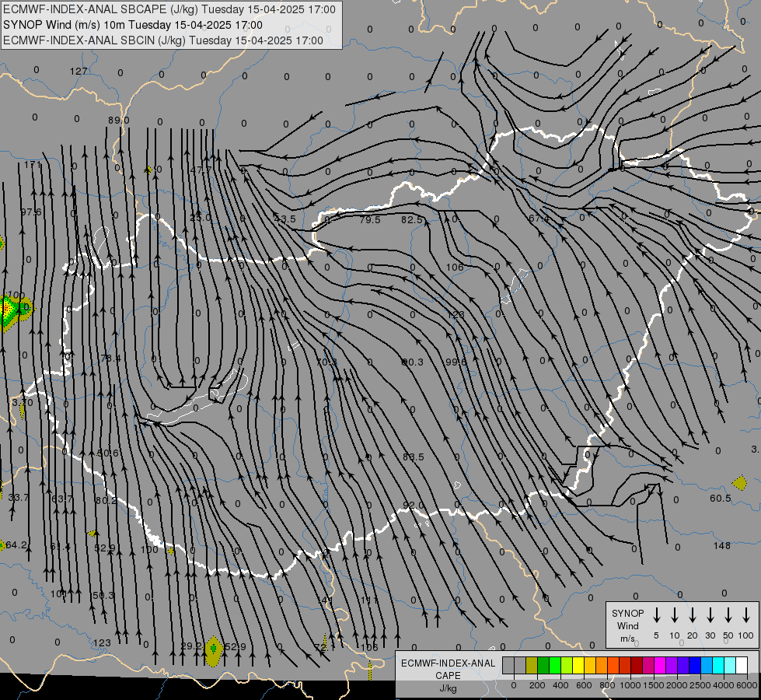Click the '50.3' value on the map
Image resolution: width=761 pixels, height=700 pixels.
[x=103, y=595]
